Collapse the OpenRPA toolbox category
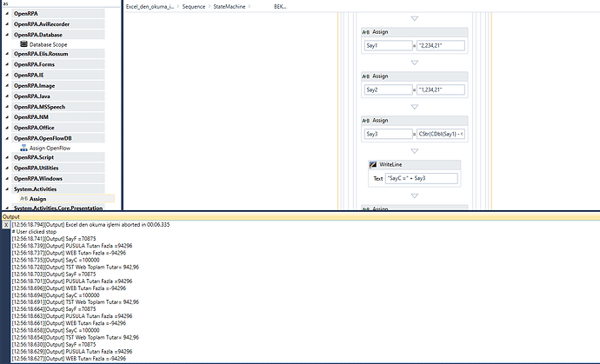The image size is (600, 364). [7, 13]
